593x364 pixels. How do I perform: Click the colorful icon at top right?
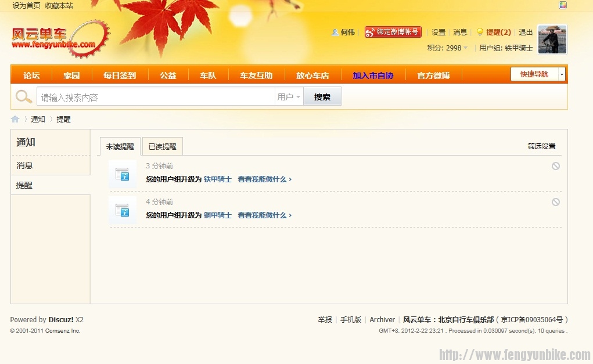coord(562,5)
